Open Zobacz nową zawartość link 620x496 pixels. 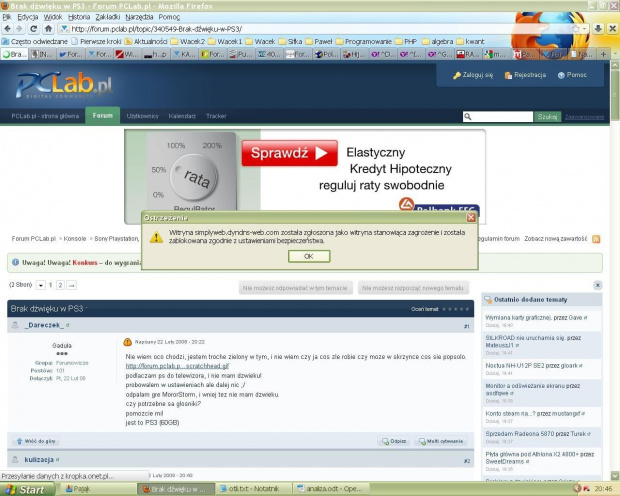(x=556, y=239)
